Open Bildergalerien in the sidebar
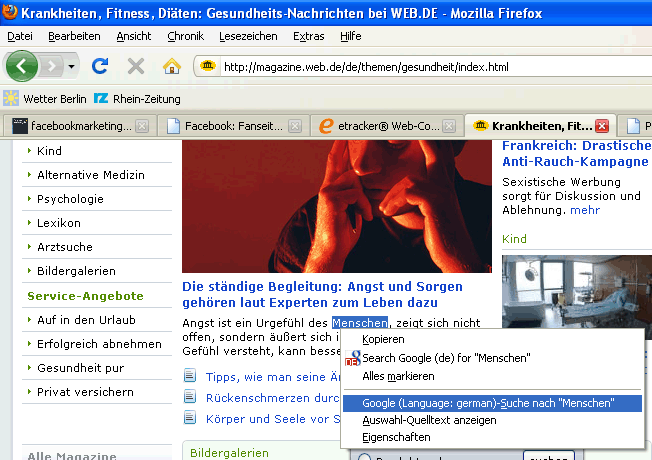Screen dimensions: 652x460 pyautogui.click(x=76, y=271)
